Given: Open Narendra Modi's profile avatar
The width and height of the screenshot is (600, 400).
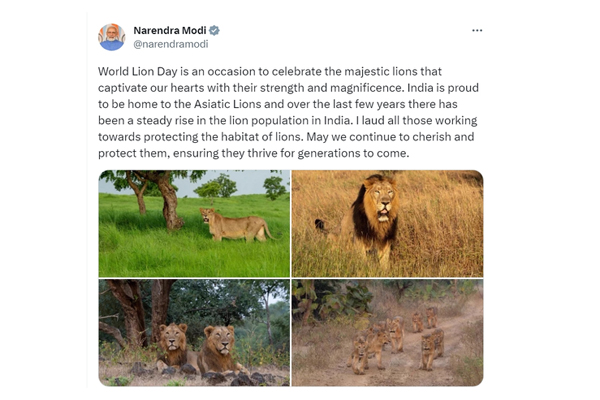Looking at the screenshot, I should point(111,37).
